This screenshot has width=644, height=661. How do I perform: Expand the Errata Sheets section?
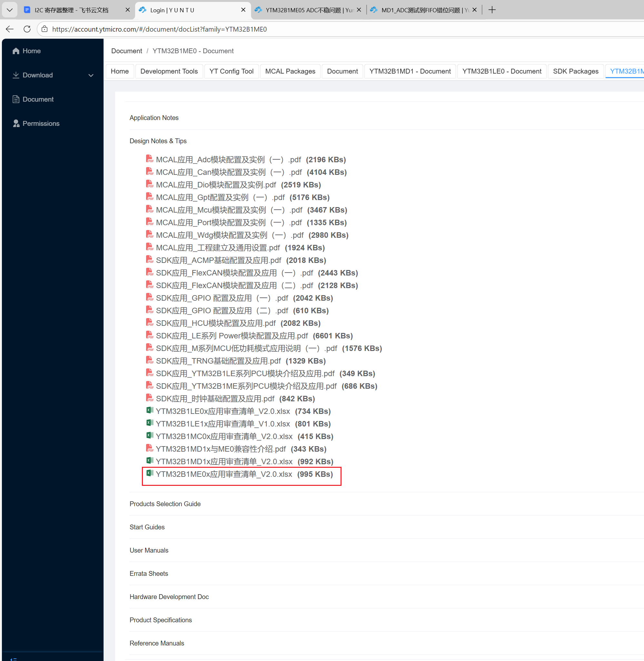148,573
